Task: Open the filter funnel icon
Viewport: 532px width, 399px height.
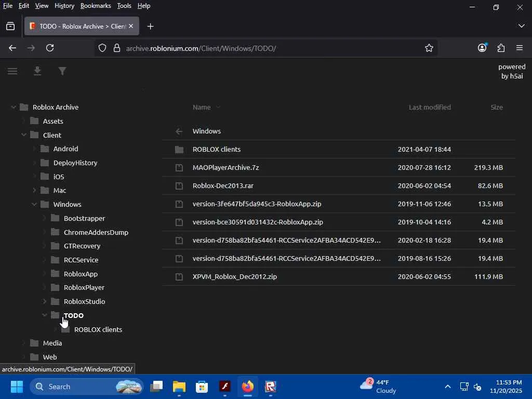Action: [62, 71]
